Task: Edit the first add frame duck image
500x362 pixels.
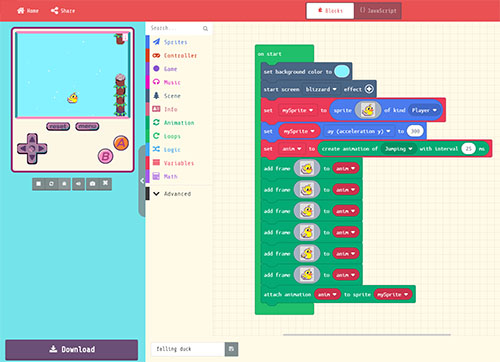Action: click(307, 169)
